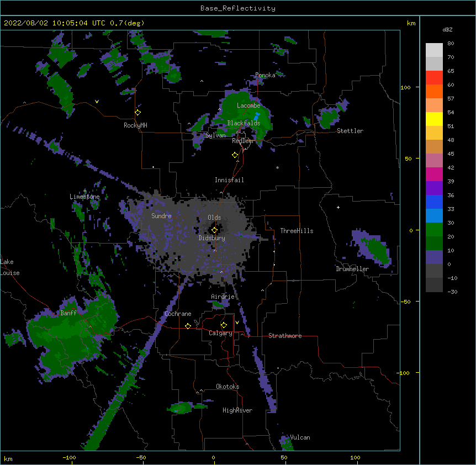Image resolution: width=476 pixels, height=465 pixels.
Task: Click the yellow V marker northeast of Calgary
Action: pyautogui.click(x=237, y=323)
